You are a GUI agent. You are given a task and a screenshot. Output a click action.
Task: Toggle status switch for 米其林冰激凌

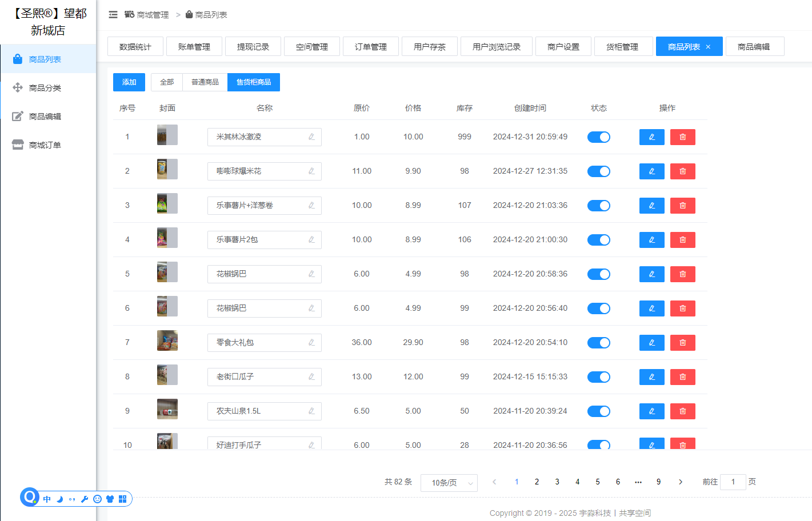[x=598, y=137]
